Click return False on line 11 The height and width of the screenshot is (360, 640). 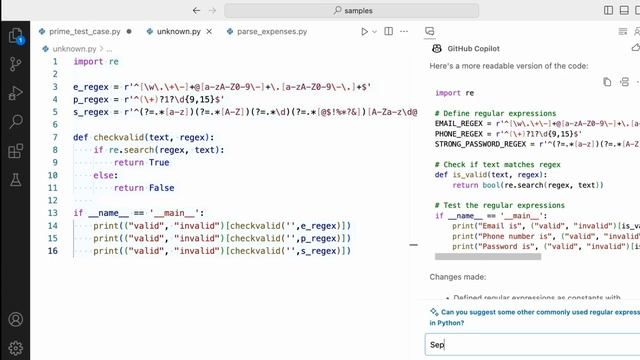144,188
